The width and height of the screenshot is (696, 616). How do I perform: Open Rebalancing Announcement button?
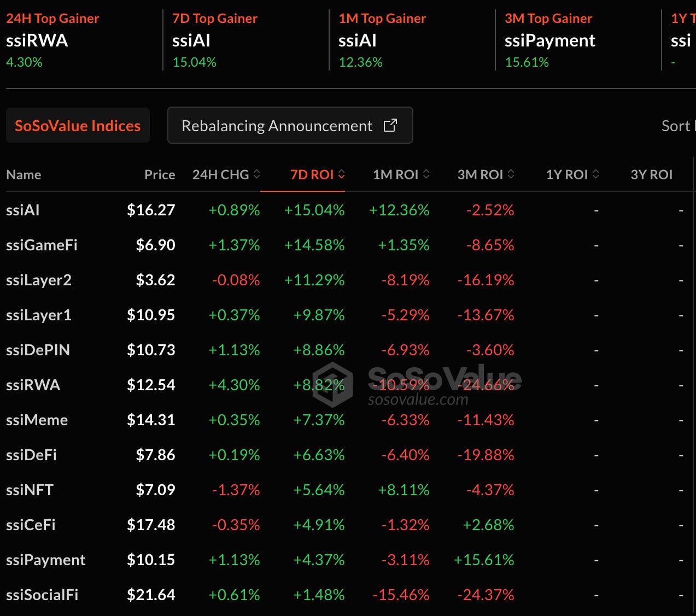tap(290, 125)
